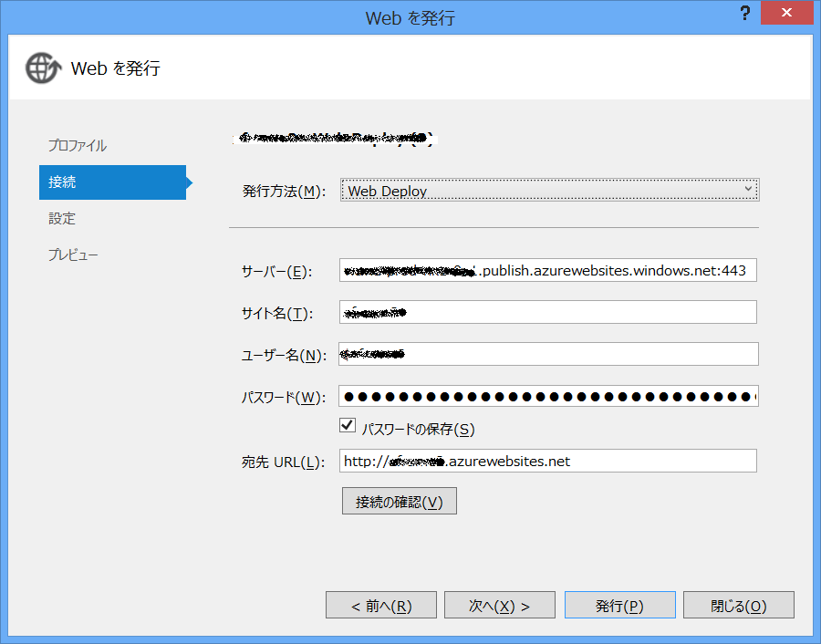Open help via the question mark icon

coord(745,14)
